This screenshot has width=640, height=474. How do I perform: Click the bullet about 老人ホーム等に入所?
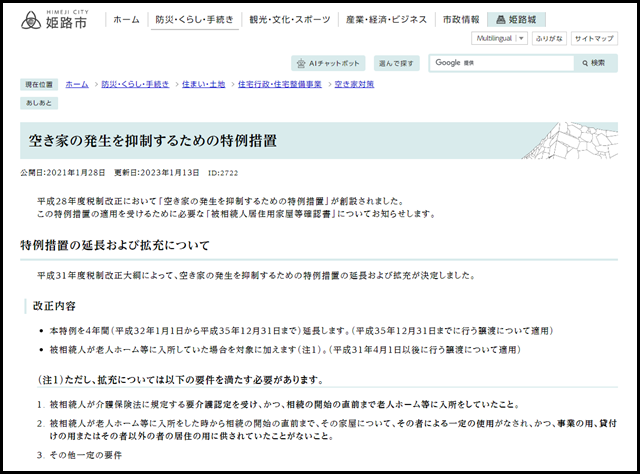[x=285, y=350]
